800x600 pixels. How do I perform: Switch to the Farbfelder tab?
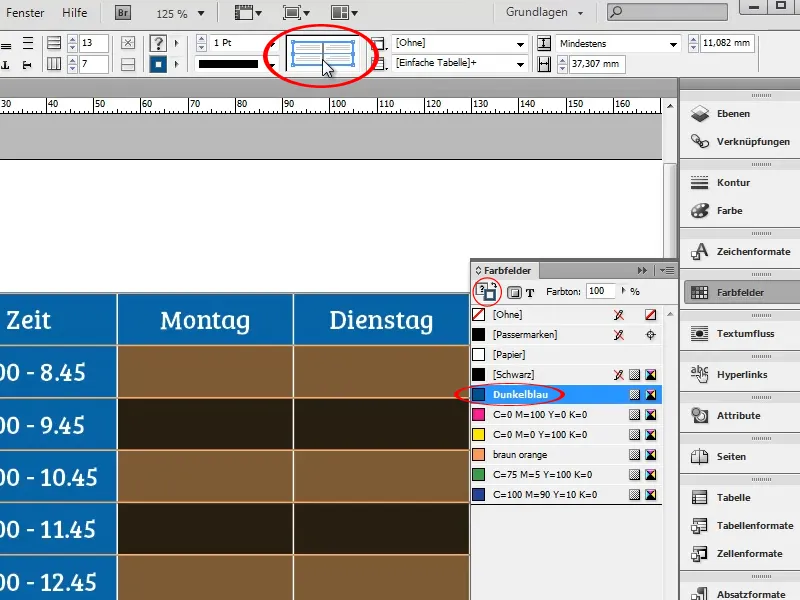click(506, 270)
